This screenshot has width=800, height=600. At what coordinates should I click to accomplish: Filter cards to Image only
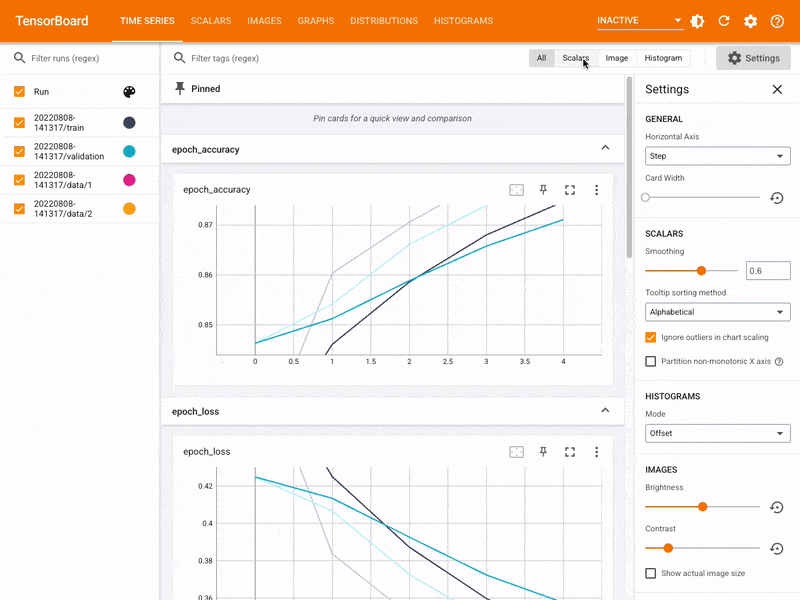click(x=616, y=58)
